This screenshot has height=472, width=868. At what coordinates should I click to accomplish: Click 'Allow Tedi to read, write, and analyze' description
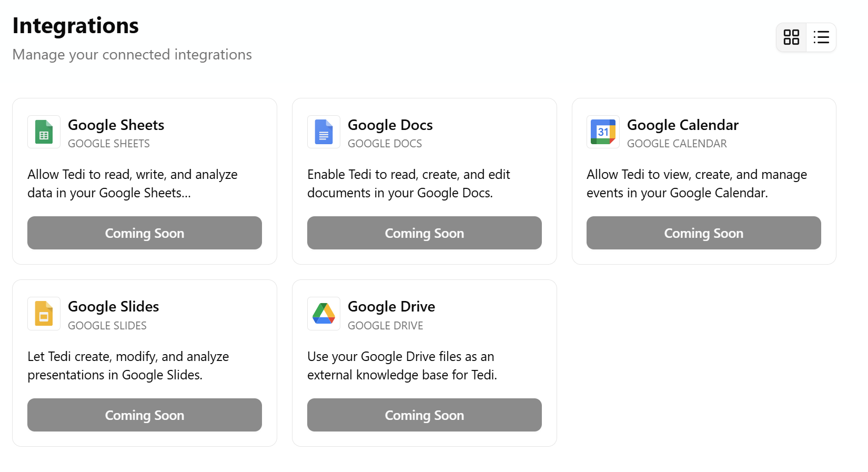point(133,184)
